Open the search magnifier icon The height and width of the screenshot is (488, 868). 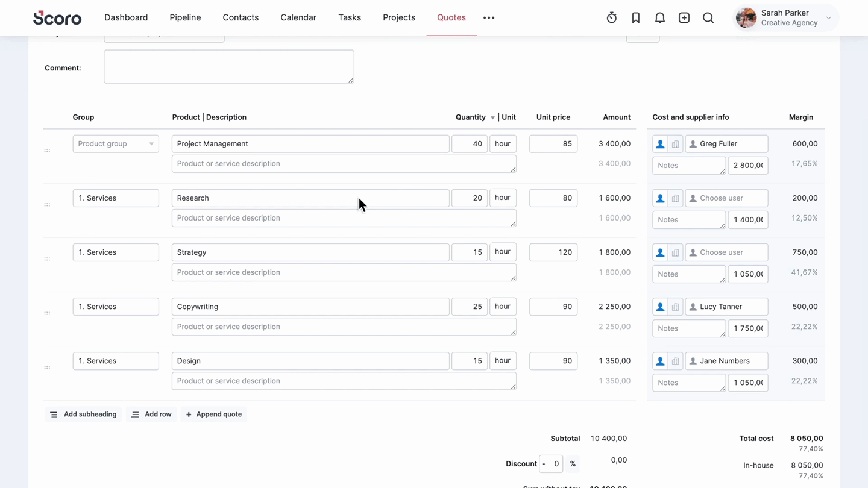[x=708, y=18]
